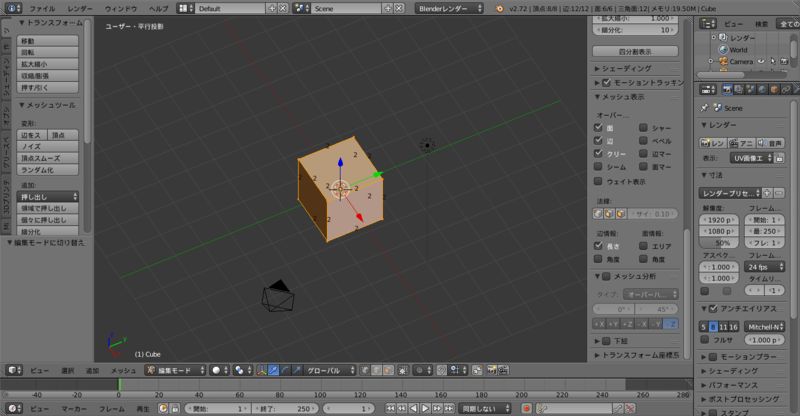This screenshot has height=416, width=800.
Task: Open the outliner editor type icon
Action: 708,23
